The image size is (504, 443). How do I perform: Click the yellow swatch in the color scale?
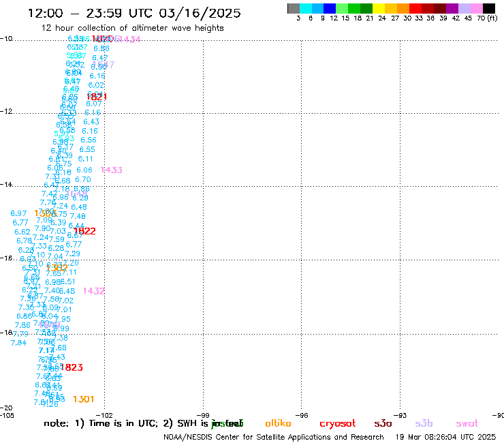pos(379,8)
